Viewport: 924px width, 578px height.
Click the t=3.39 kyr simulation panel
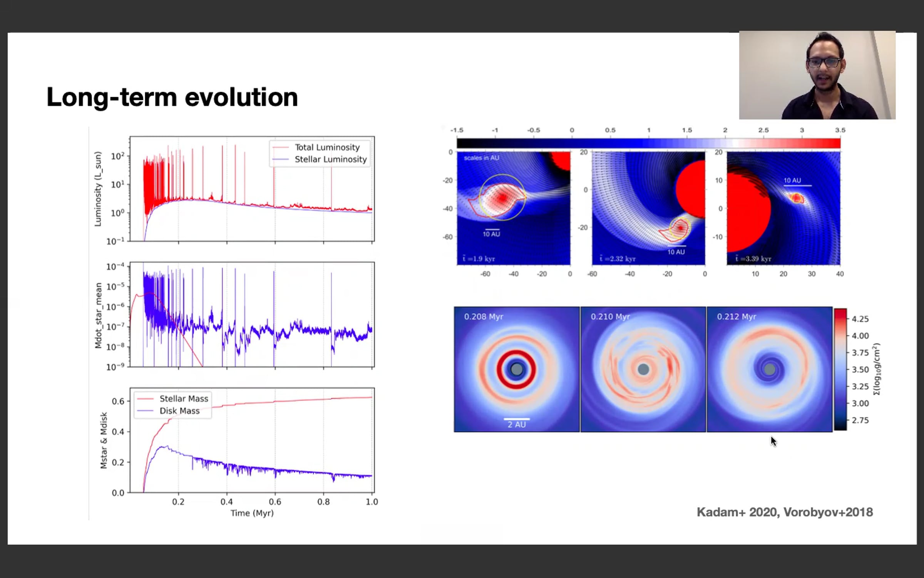(x=783, y=208)
